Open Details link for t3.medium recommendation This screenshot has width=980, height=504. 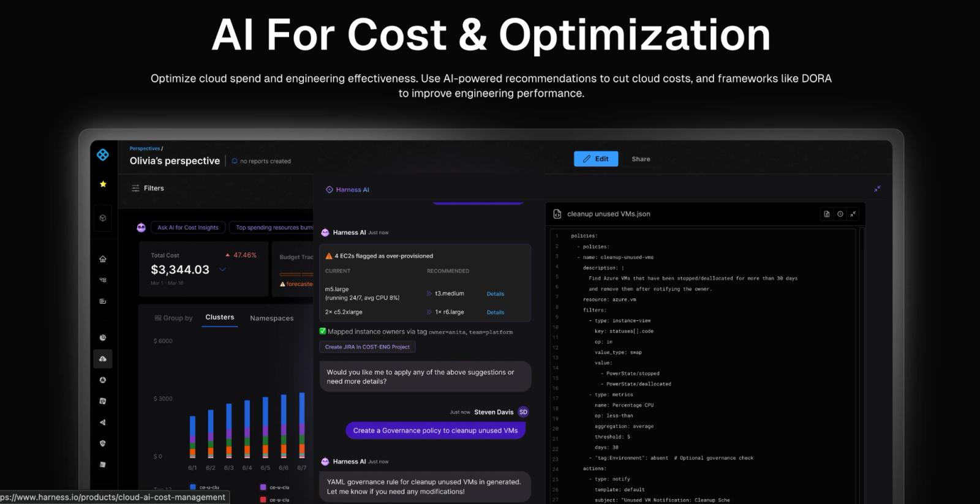point(496,294)
